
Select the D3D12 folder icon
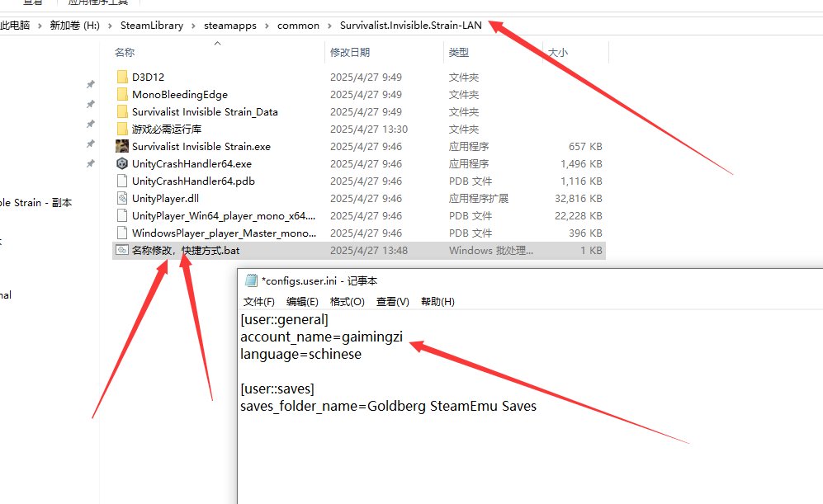122,78
